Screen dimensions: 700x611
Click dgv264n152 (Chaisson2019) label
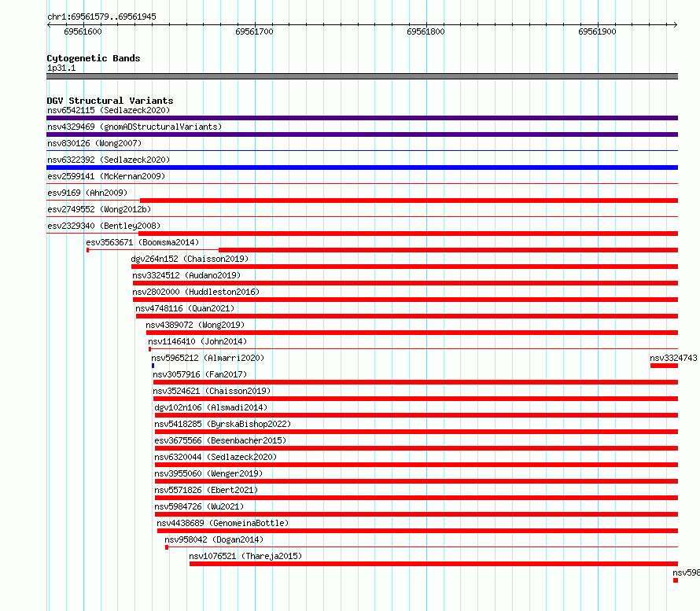(190, 259)
